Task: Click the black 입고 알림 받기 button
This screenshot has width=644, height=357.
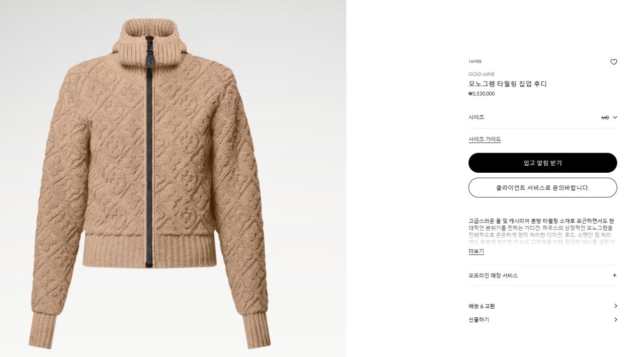Action: (542, 163)
